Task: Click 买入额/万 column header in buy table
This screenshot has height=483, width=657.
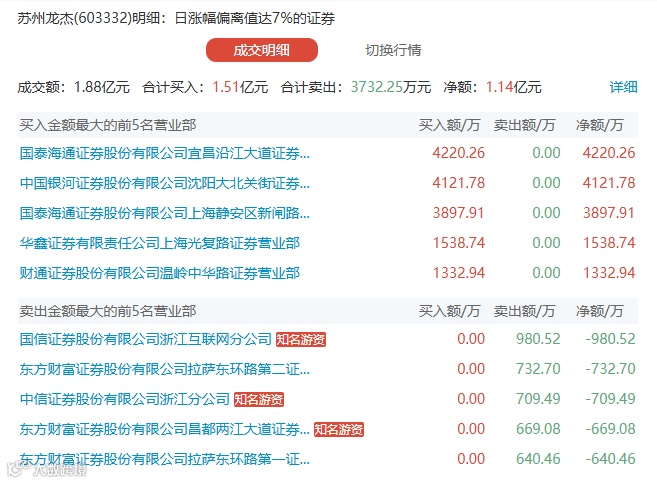Action: pos(449,125)
